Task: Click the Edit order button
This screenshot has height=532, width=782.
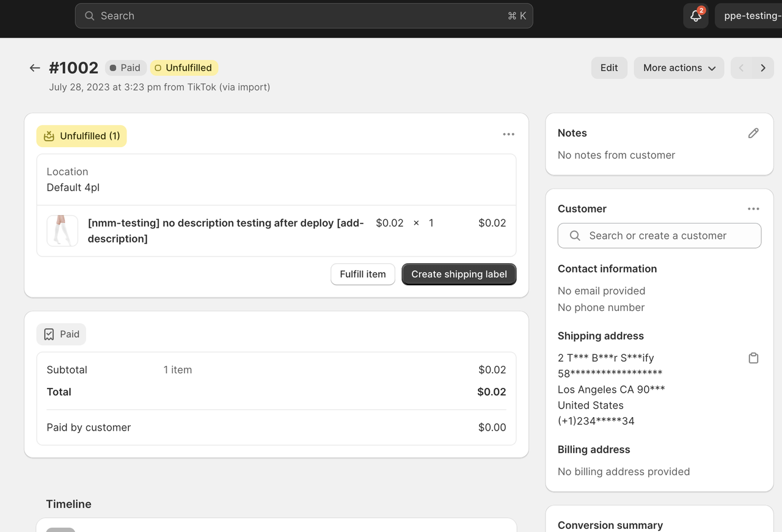Action: click(608, 68)
